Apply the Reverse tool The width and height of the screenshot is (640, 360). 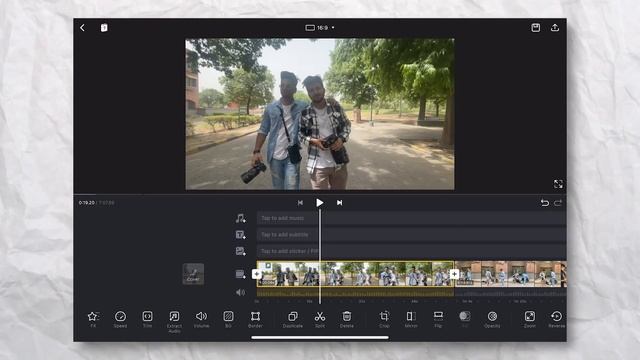[x=557, y=319]
